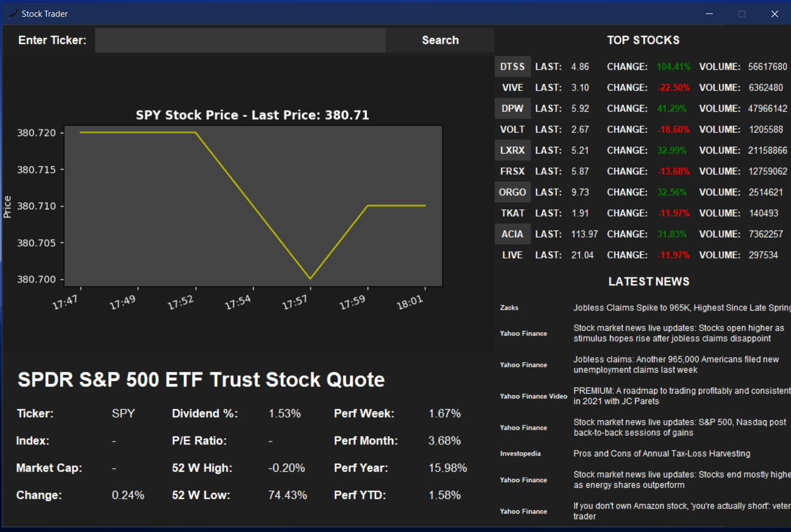The height and width of the screenshot is (532, 791).
Task: Click the 15.98% Perf Year value
Action: click(x=448, y=468)
